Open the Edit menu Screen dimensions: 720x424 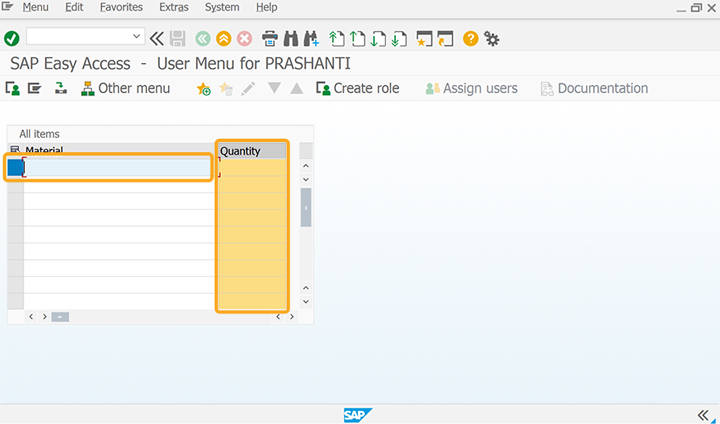74,7
